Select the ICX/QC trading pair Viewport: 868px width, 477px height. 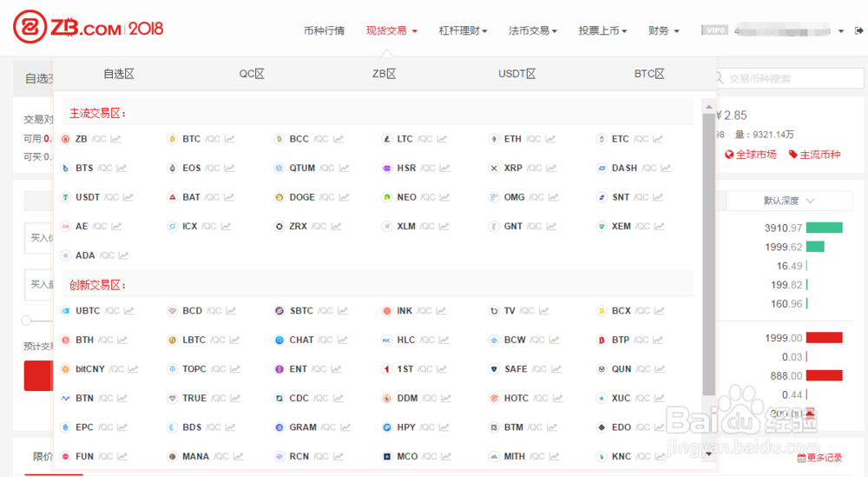[x=200, y=226]
